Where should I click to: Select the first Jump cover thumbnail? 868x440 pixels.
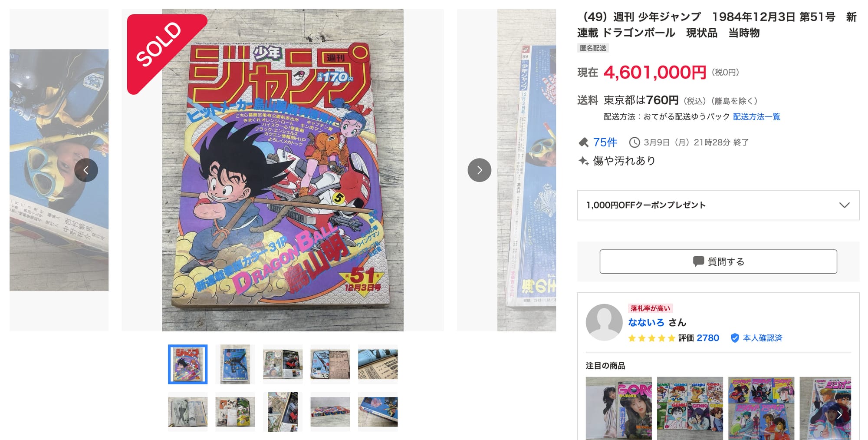[x=187, y=364]
